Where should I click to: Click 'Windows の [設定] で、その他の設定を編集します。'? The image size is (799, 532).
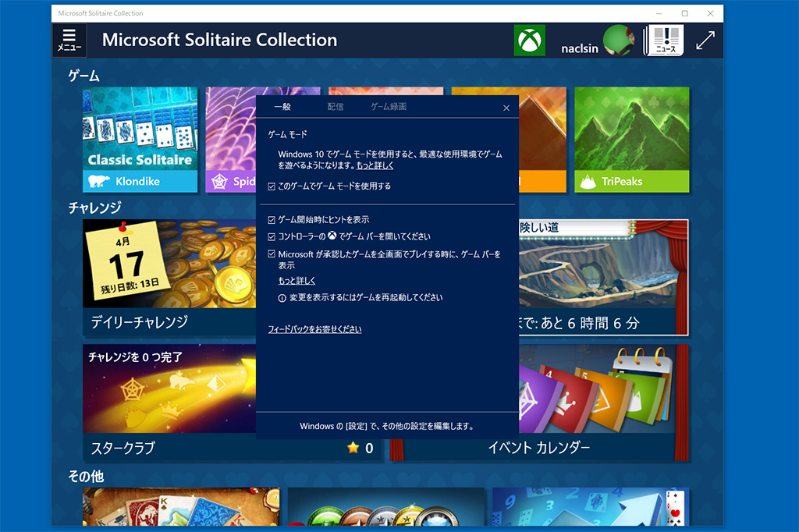point(387,426)
